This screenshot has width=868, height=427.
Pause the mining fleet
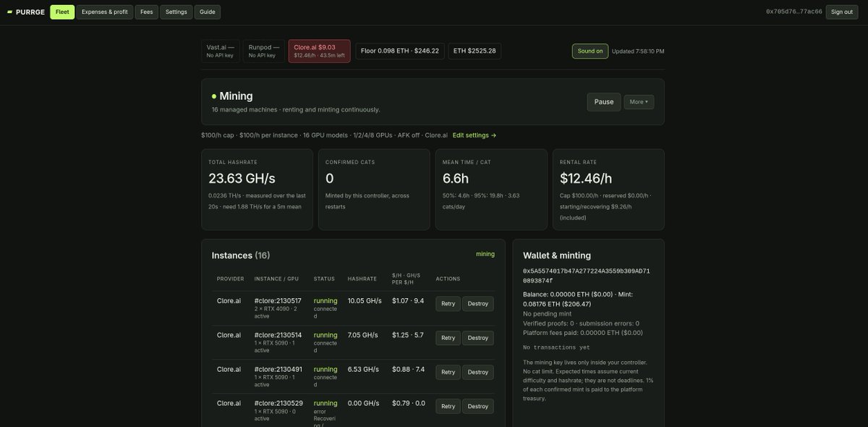pos(604,102)
